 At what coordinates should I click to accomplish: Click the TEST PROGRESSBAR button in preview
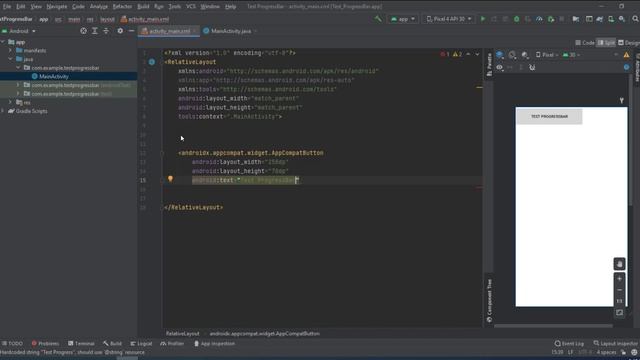pyautogui.click(x=549, y=116)
